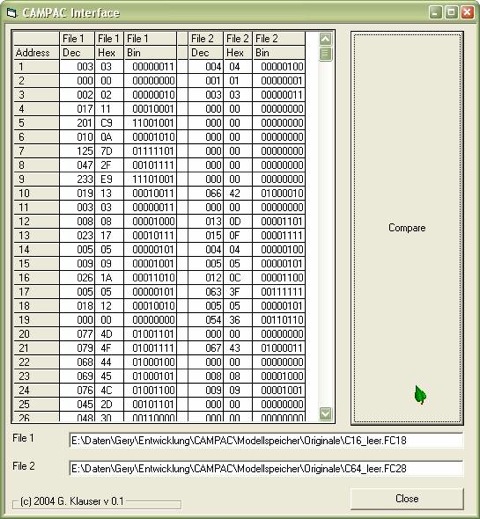
Task: Click the CAMPAC Interface title bar icon
Action: (x=12, y=13)
